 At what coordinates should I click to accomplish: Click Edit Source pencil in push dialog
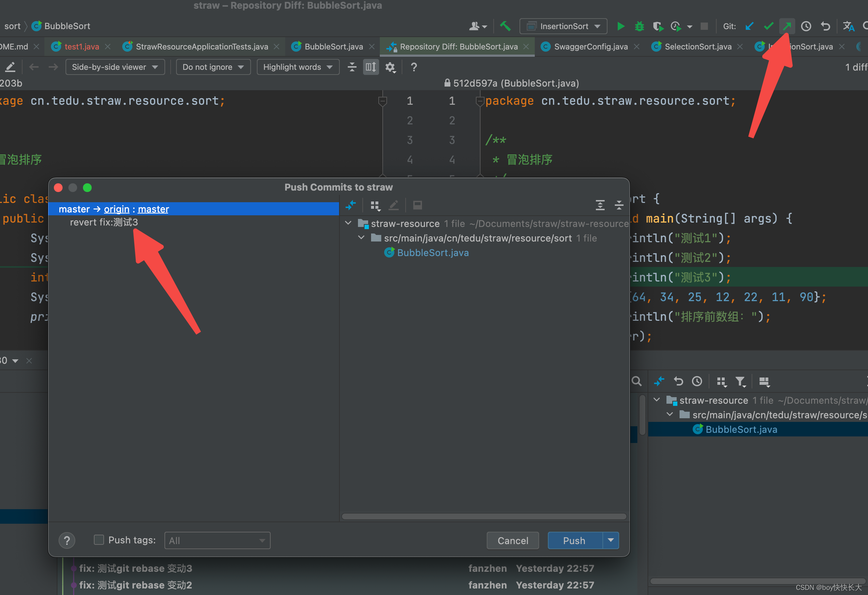coord(394,205)
